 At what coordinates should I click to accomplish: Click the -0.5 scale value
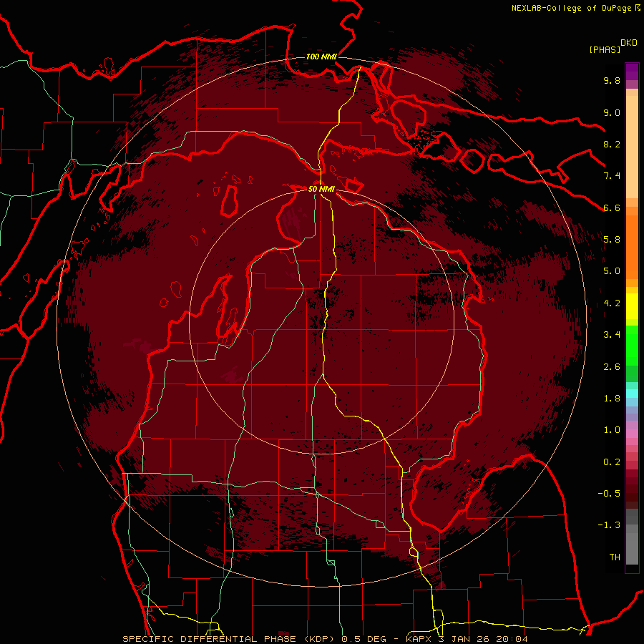coord(609,493)
